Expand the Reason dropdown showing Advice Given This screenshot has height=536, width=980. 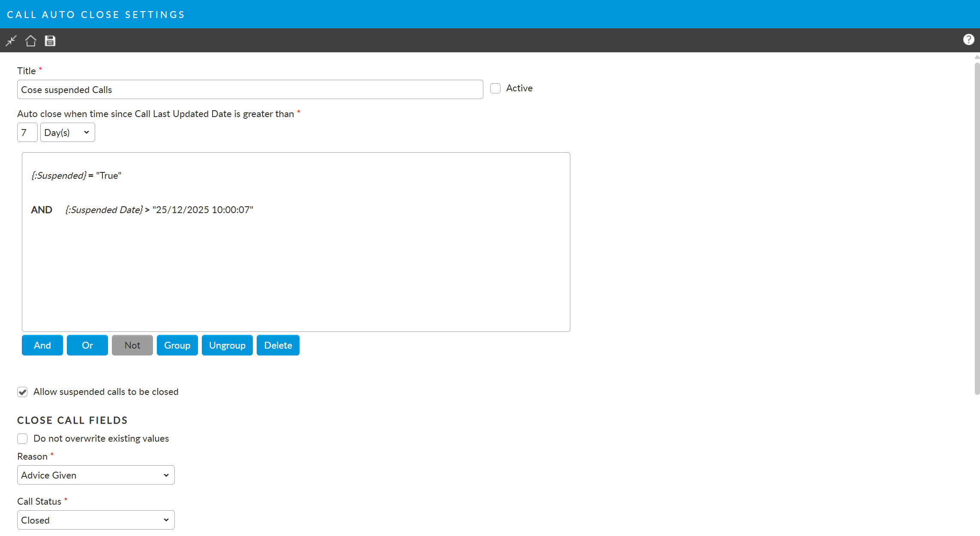pos(96,475)
